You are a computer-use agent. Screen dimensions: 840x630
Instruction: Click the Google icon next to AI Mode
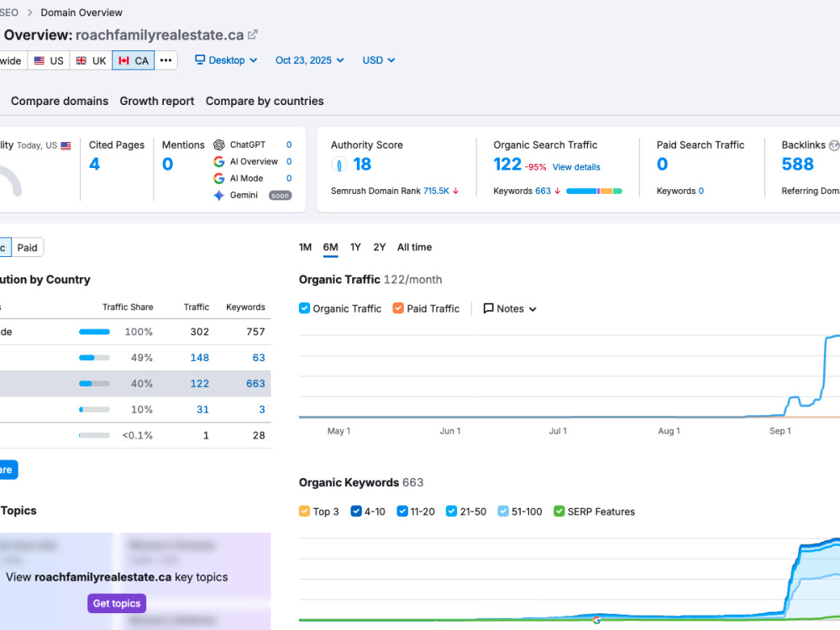point(219,178)
